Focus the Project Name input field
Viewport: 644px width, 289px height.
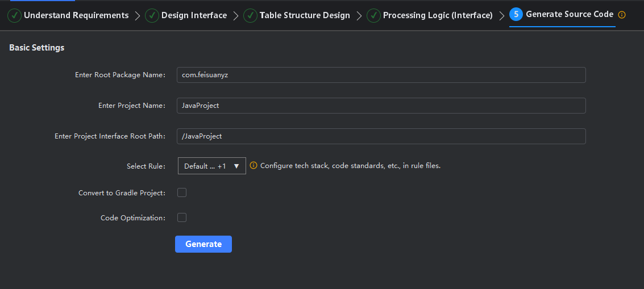381,106
